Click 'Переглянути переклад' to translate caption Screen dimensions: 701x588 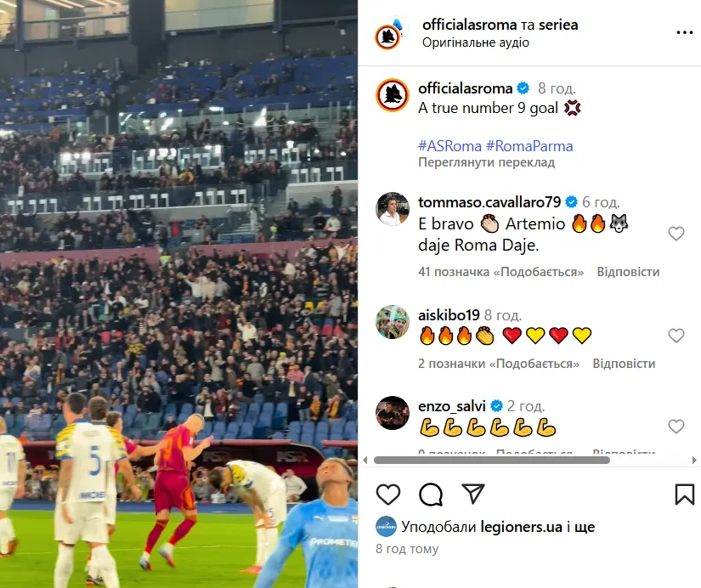486,162
